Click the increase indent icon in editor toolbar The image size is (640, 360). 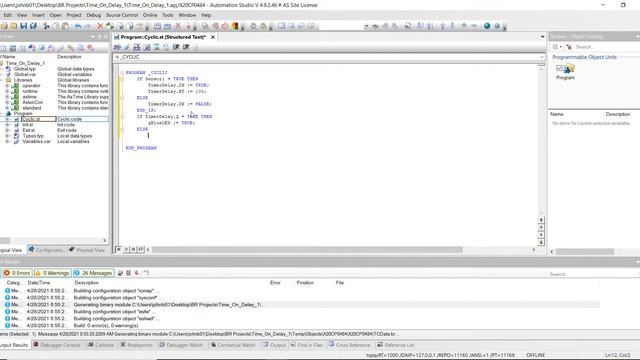click(176, 47)
